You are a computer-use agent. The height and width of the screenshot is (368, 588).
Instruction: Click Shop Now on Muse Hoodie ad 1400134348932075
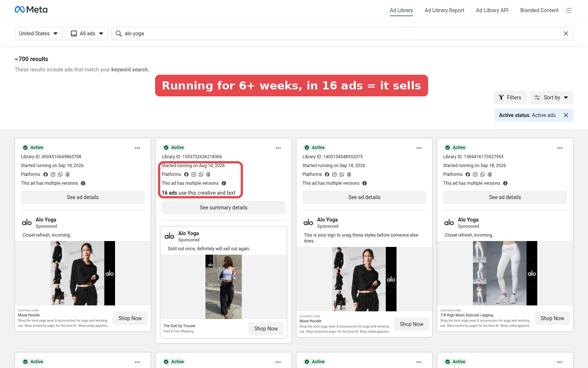tap(412, 324)
